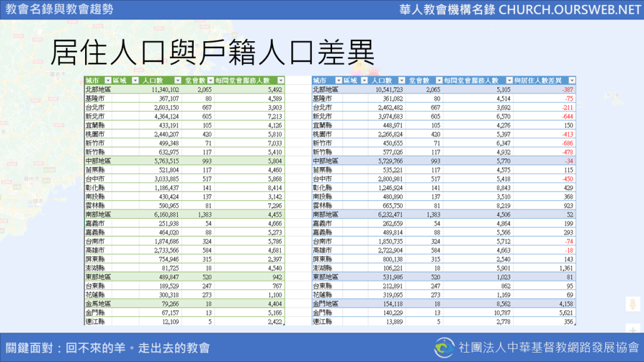Click the Street View pegman icon
Viewport: 644px width, 362px height.
point(633,304)
